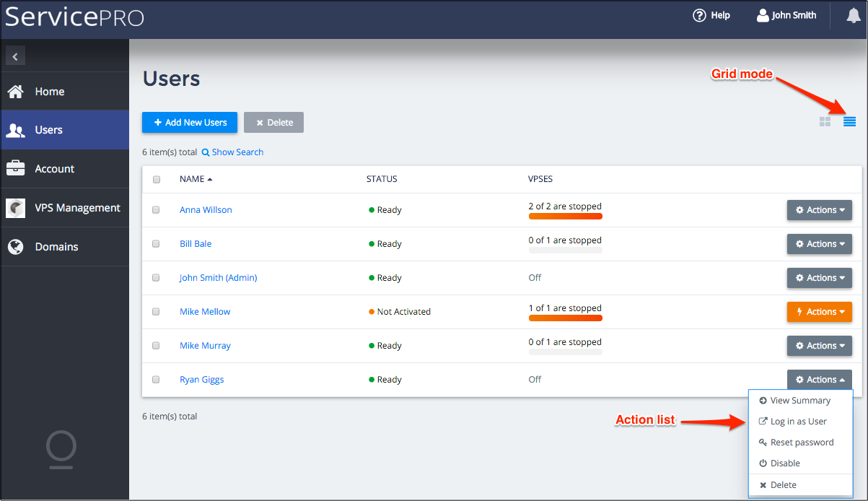Open the Show Search link
This screenshot has height=501, width=868.
(x=232, y=152)
